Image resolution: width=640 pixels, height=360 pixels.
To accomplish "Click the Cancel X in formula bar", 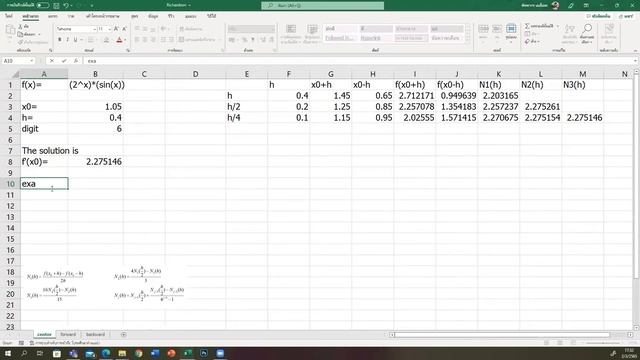I will point(52,60).
